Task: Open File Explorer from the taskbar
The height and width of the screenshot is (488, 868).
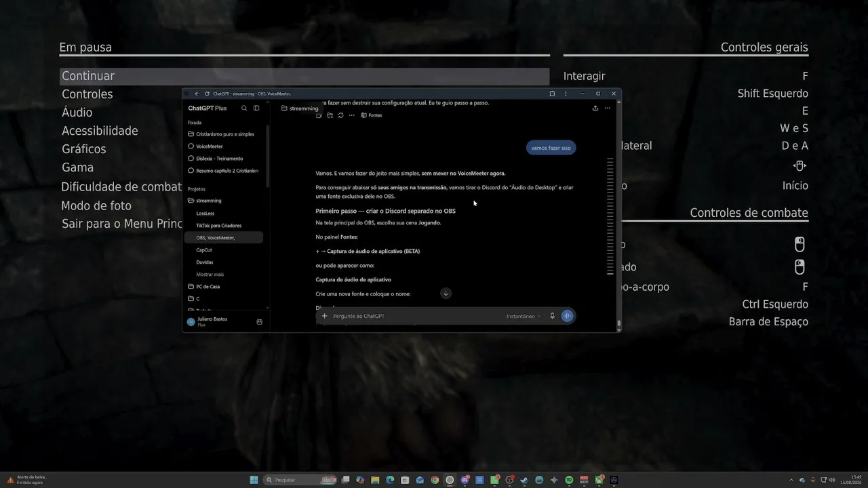Action: pos(375,480)
